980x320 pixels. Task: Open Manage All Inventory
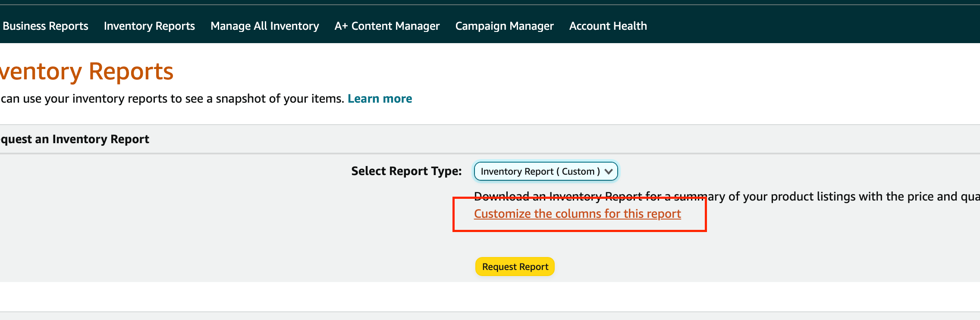pyautogui.click(x=265, y=26)
